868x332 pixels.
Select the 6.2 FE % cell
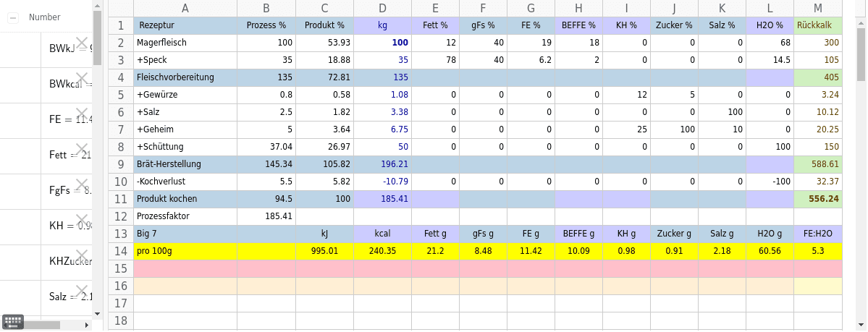point(531,60)
